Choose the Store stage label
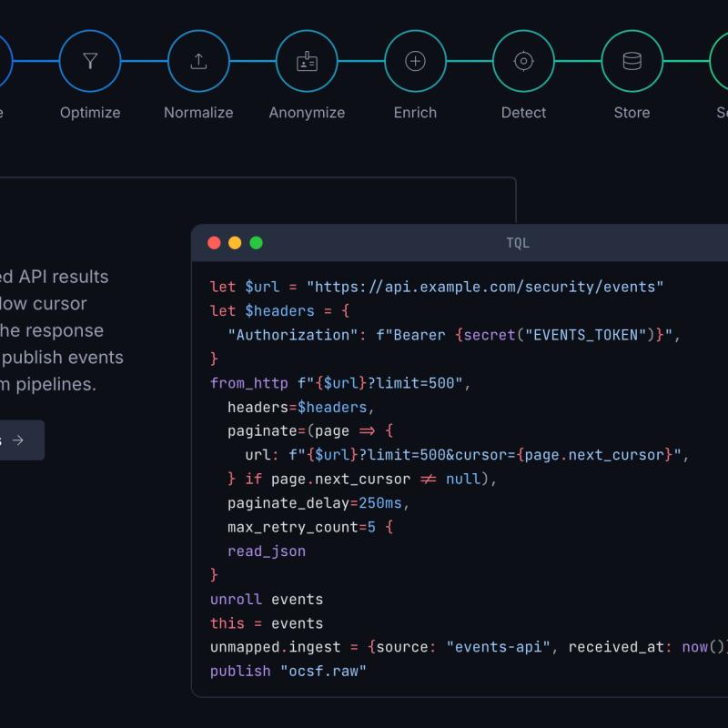 pos(632,112)
